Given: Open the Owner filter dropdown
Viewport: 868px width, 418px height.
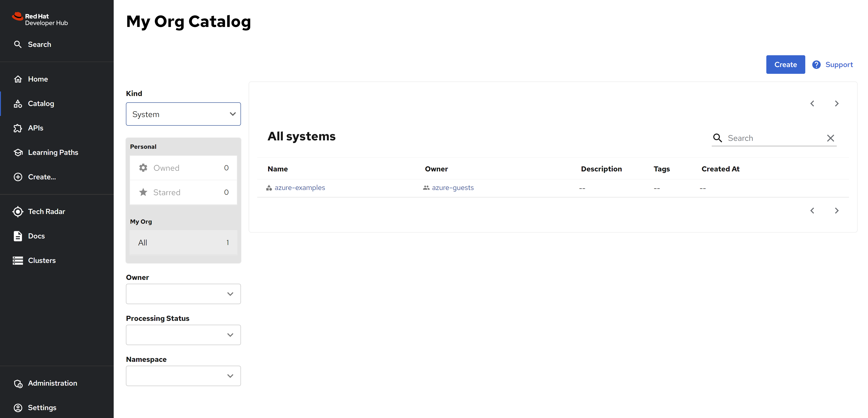Looking at the screenshot, I should [183, 294].
